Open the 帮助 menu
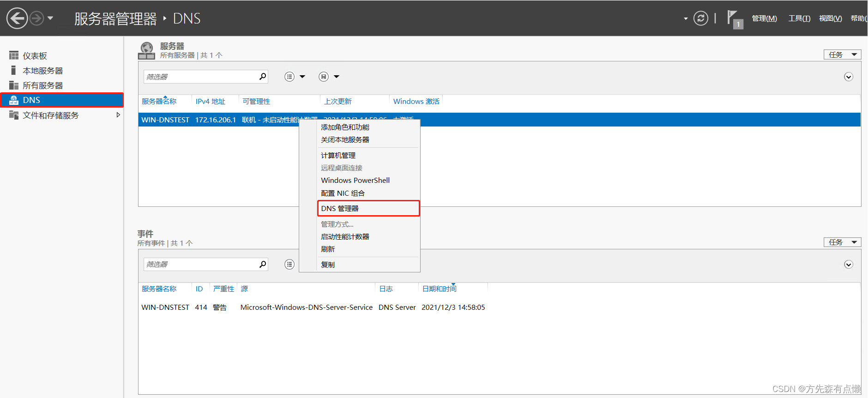868x398 pixels. pos(859,18)
